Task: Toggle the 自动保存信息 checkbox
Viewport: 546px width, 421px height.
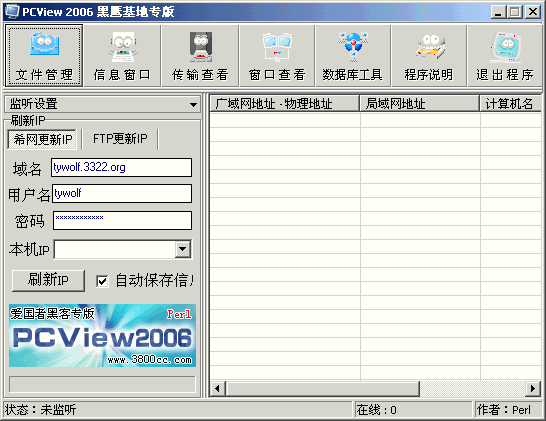Action: click(x=102, y=281)
